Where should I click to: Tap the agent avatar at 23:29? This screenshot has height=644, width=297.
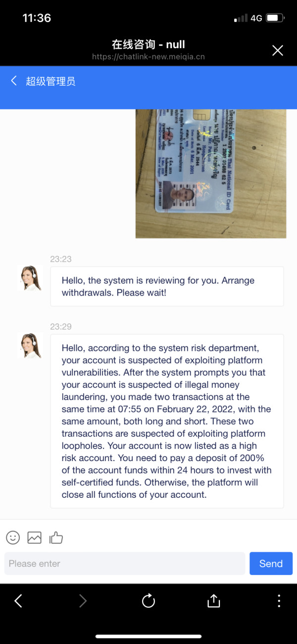tap(30, 346)
